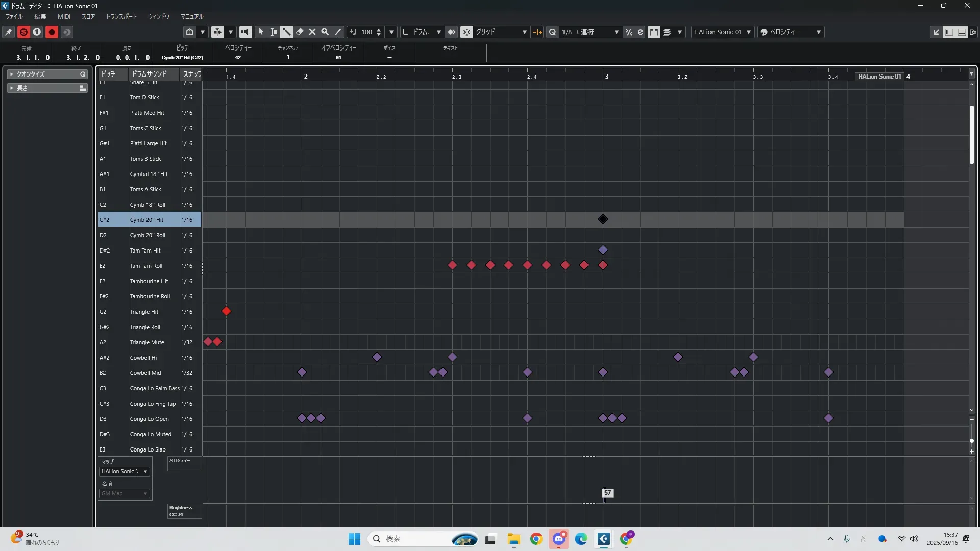Open the setup window layout gear icon

click(x=973, y=32)
